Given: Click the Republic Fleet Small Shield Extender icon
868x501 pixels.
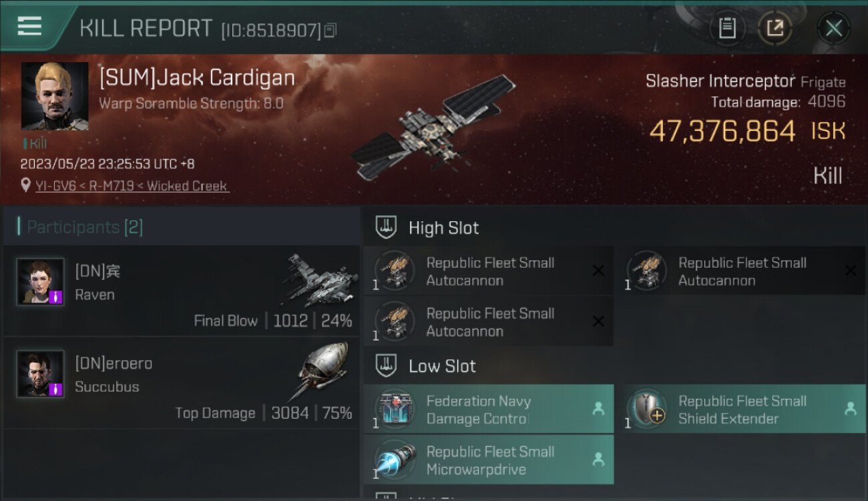Looking at the screenshot, I should (647, 409).
